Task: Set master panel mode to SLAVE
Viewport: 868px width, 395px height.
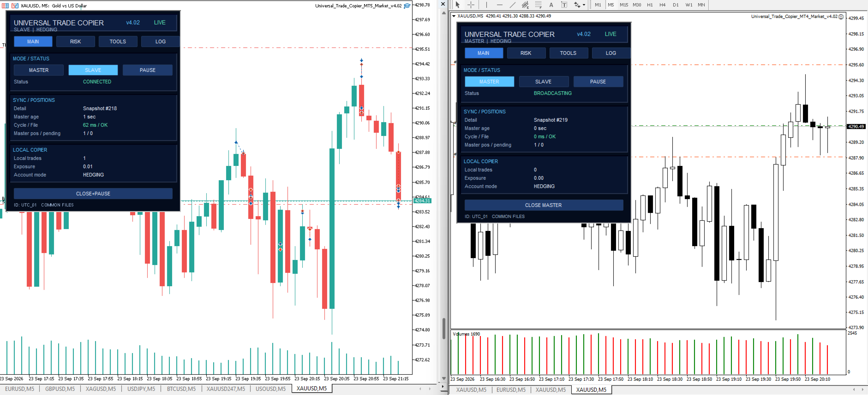Action: [544, 82]
